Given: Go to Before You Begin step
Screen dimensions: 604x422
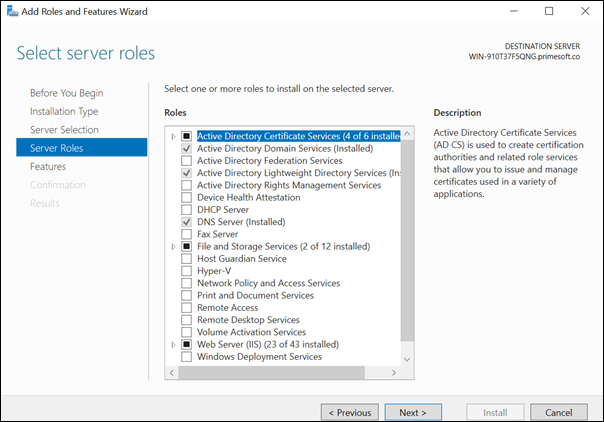Looking at the screenshot, I should (67, 93).
